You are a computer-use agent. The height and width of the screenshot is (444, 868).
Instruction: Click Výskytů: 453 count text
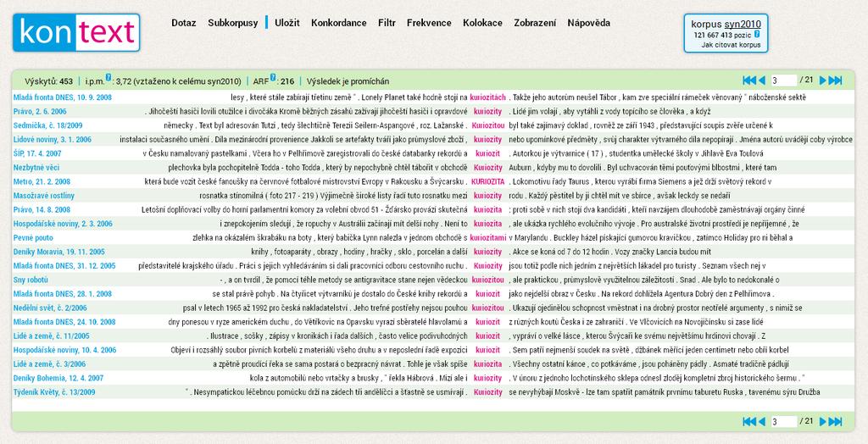48,81
